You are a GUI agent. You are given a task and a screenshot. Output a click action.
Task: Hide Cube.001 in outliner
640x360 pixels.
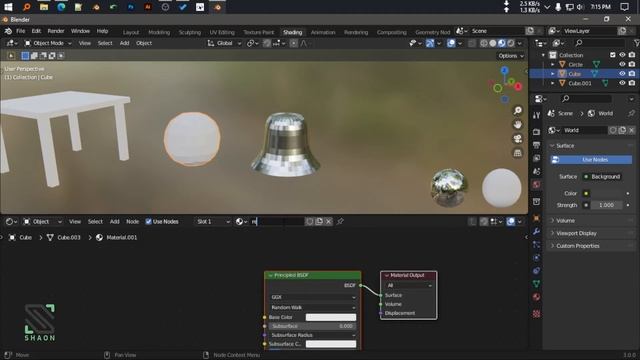tap(622, 83)
